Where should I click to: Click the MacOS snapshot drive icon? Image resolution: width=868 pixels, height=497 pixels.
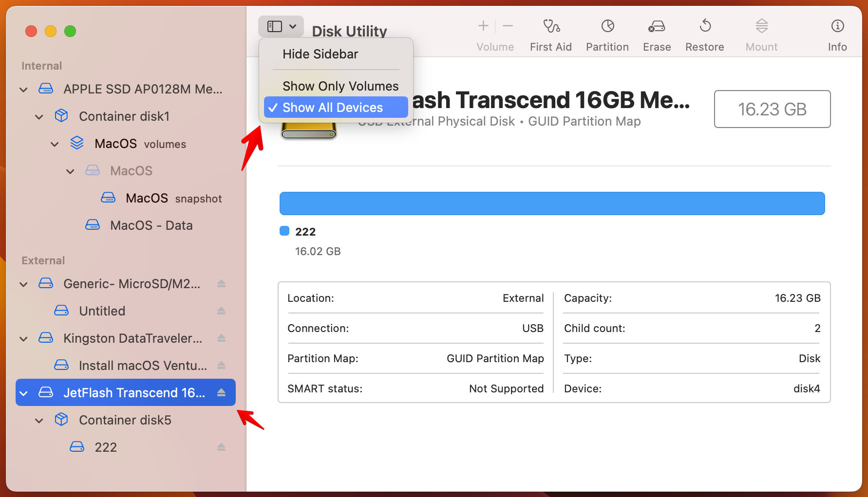(108, 198)
